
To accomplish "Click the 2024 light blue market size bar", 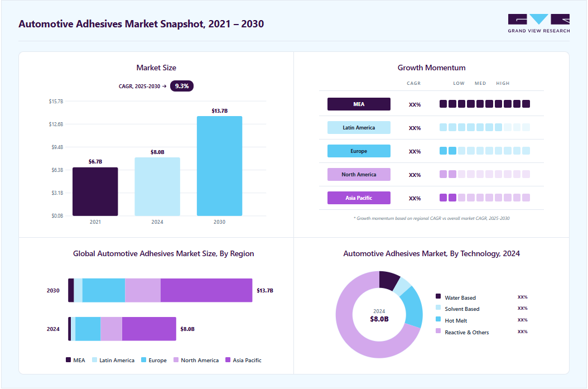I will coord(157,187).
